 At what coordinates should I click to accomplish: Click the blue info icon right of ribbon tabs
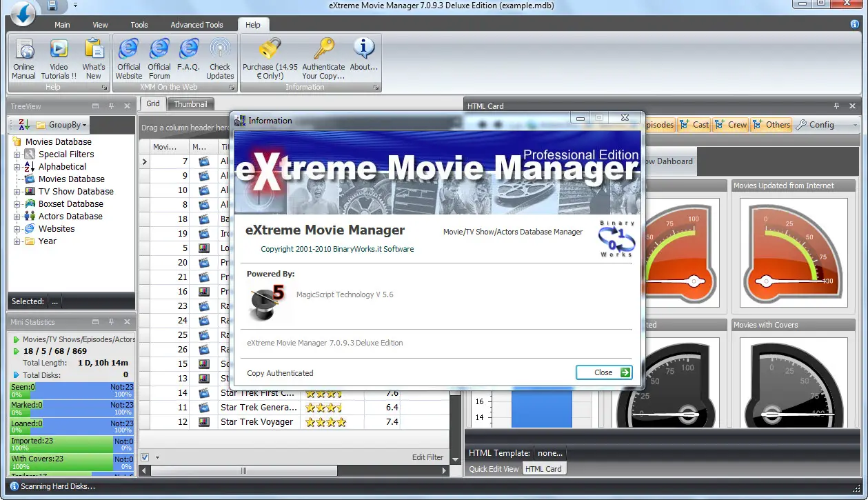click(x=855, y=24)
